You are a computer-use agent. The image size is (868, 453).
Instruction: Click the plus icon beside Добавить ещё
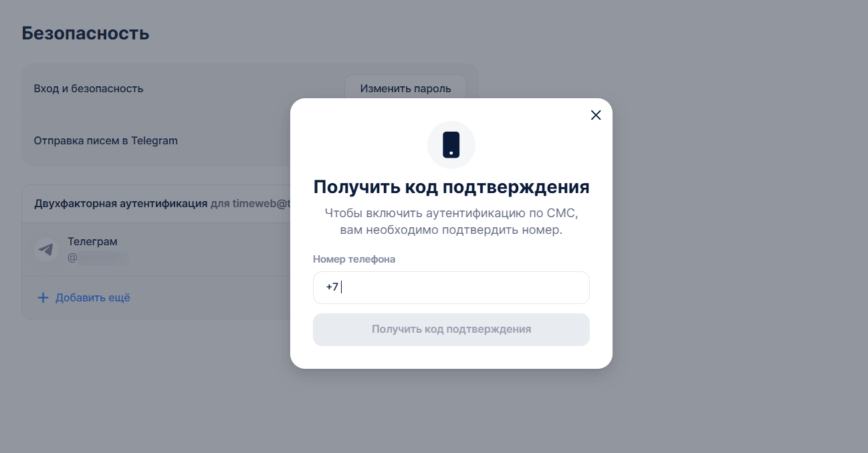pyautogui.click(x=43, y=298)
